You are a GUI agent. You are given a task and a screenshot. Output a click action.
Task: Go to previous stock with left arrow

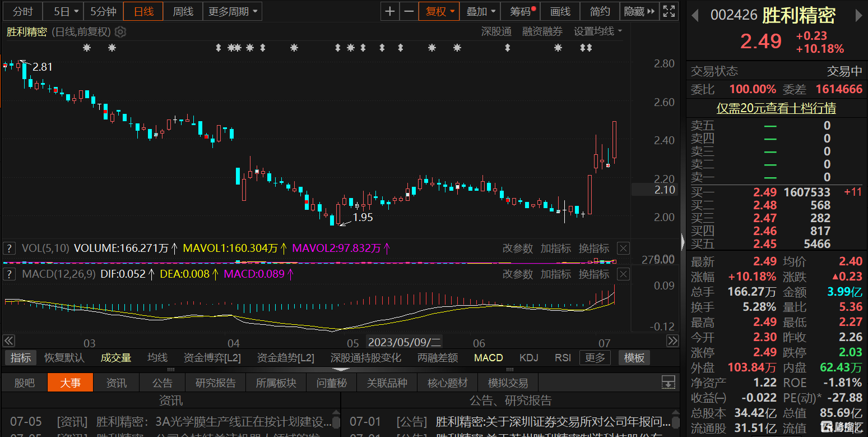point(695,16)
